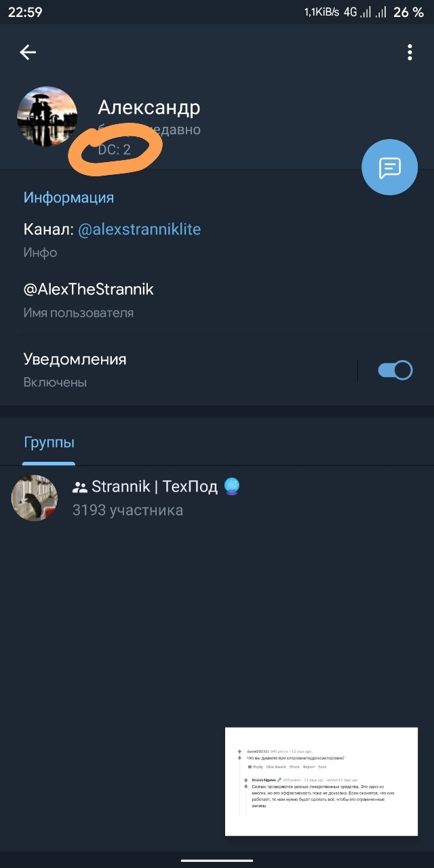The height and width of the screenshot is (868, 434).
Task: Open Александр's profile photo
Action: tap(47, 116)
